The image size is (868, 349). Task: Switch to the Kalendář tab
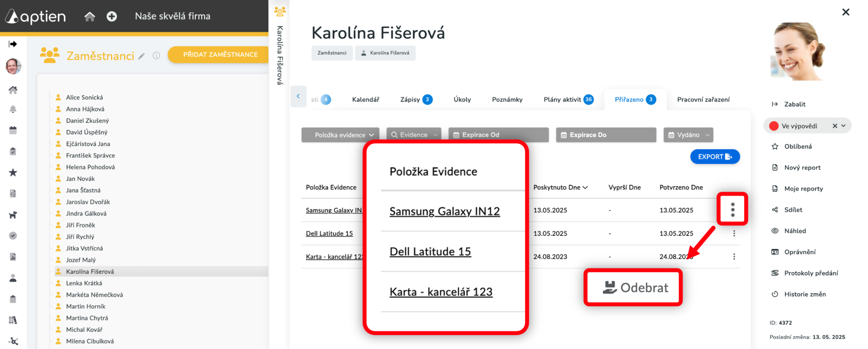coord(366,100)
